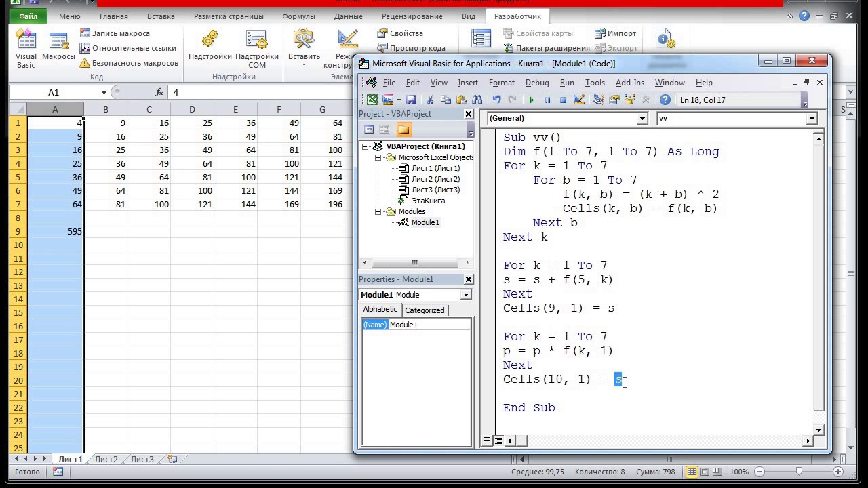Click the Надстройки gear button
The image size is (868, 488).
tap(210, 45)
